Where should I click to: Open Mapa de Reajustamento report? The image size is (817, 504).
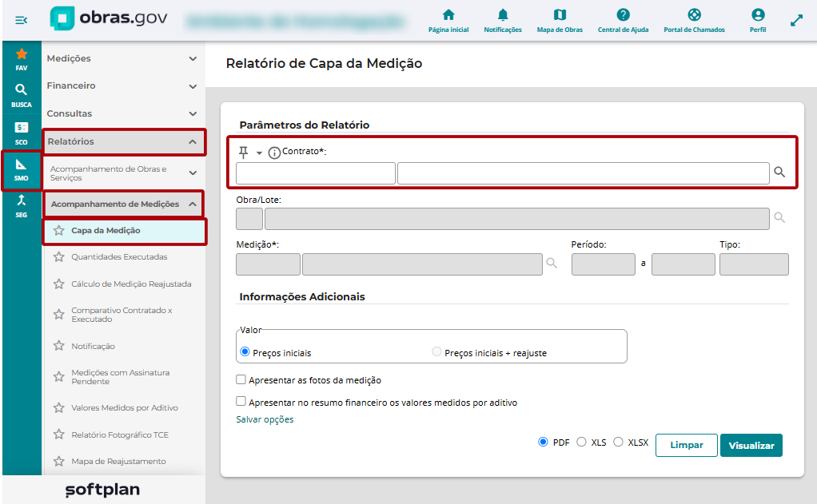point(119,462)
